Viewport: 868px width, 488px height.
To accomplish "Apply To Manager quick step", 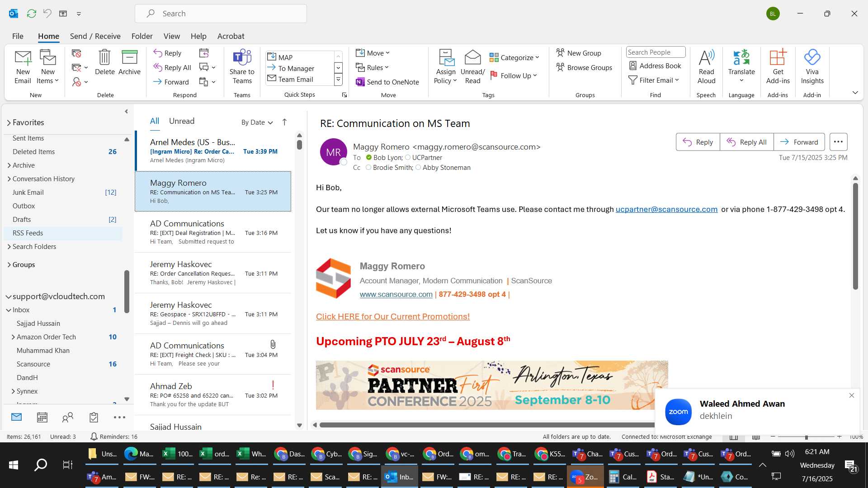I will (x=296, y=68).
